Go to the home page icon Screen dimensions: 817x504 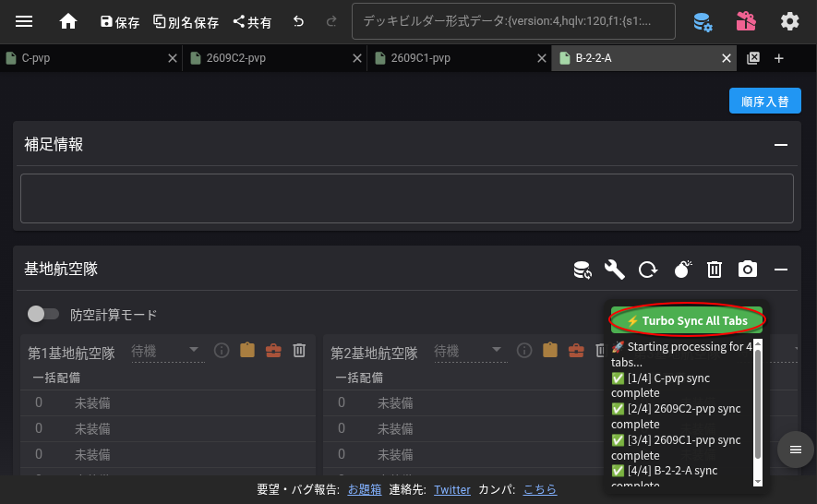[x=68, y=21]
